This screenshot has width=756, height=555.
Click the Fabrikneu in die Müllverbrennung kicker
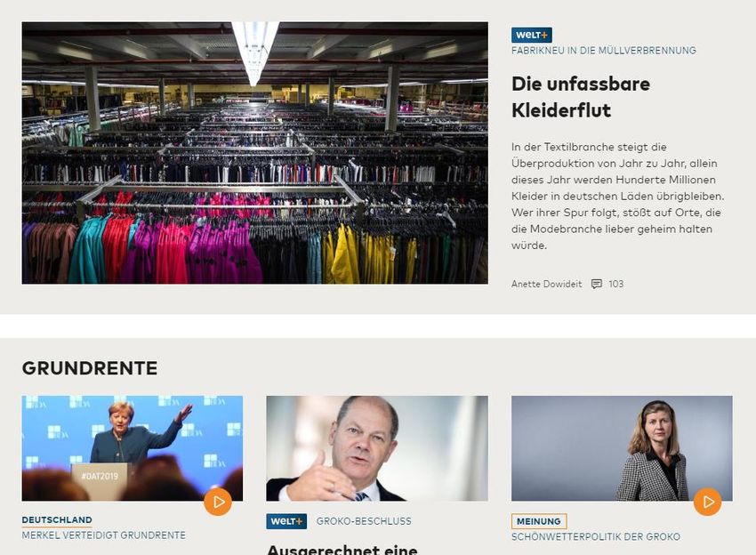(x=604, y=50)
